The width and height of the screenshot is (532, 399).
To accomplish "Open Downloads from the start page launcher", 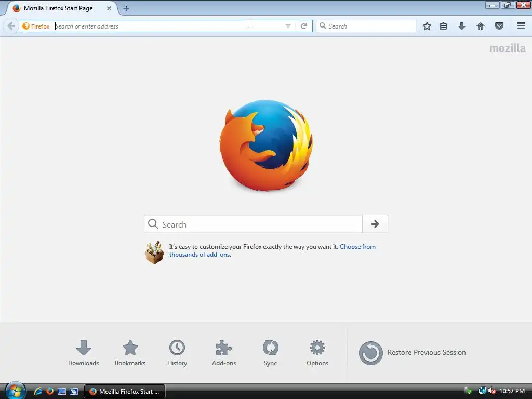I will click(x=84, y=353).
